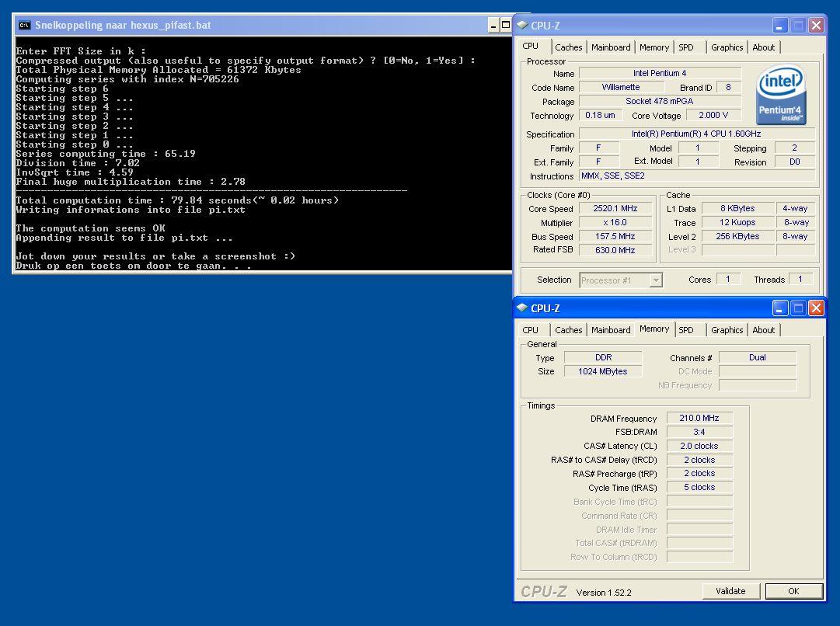Click the 'Total computation time : 79.84 seconds' line

tap(177, 200)
